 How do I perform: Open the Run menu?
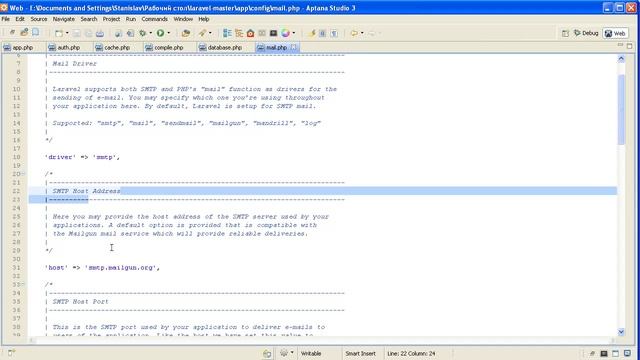click(131, 19)
